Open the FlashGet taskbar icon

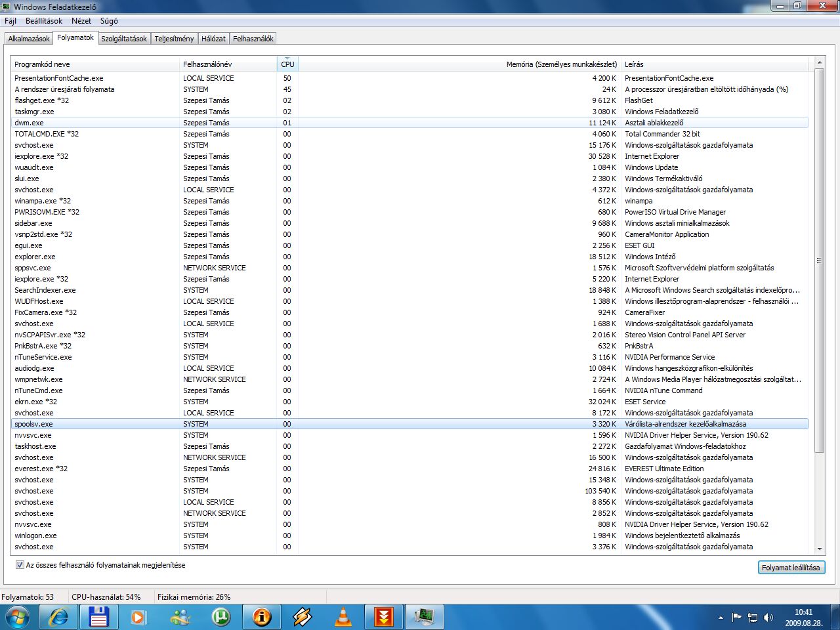384,618
